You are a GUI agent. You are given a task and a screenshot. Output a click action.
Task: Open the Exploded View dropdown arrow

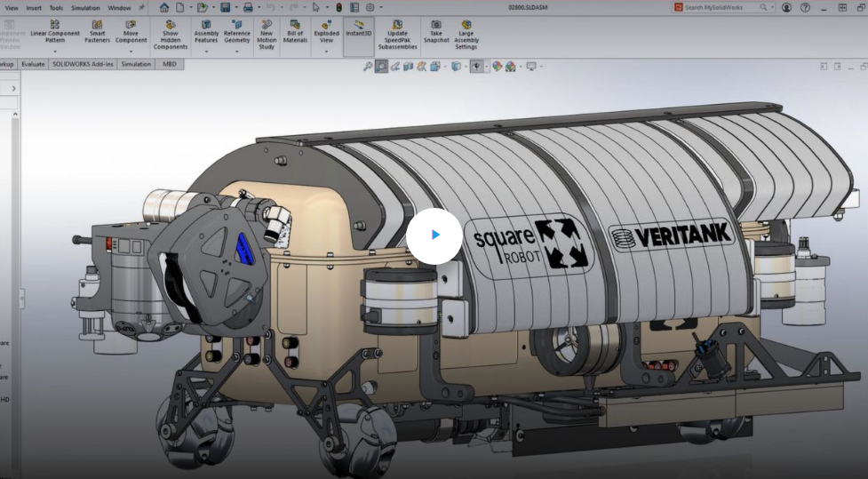(326, 52)
